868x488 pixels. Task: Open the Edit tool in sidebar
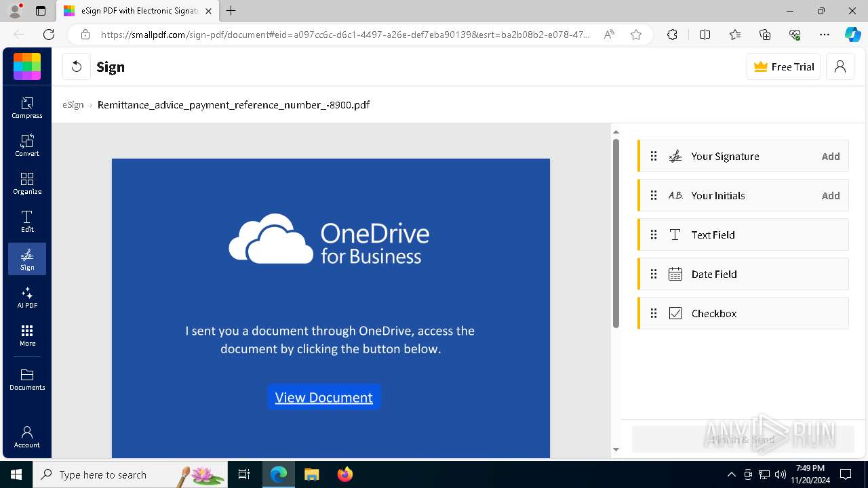coord(27,221)
